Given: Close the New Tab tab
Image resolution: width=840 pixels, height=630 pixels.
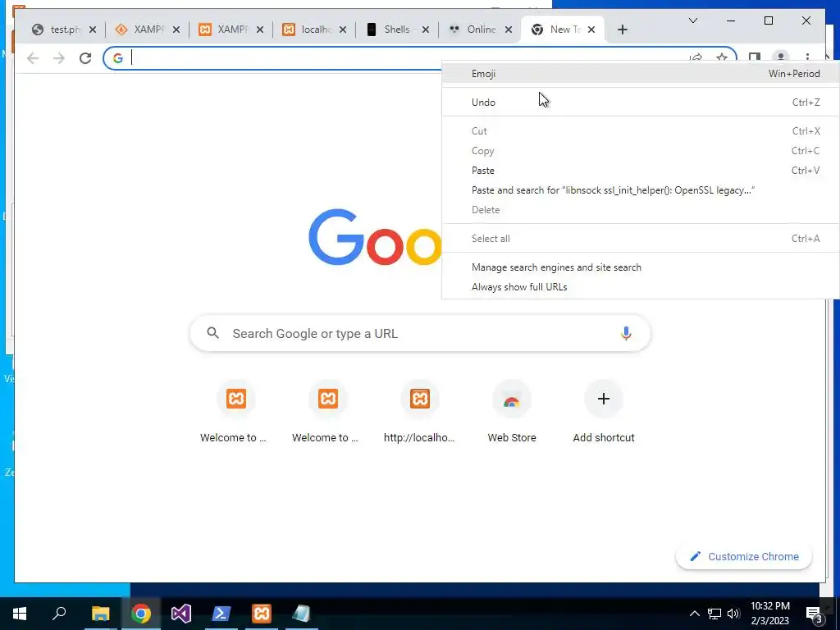Looking at the screenshot, I should pos(591,30).
